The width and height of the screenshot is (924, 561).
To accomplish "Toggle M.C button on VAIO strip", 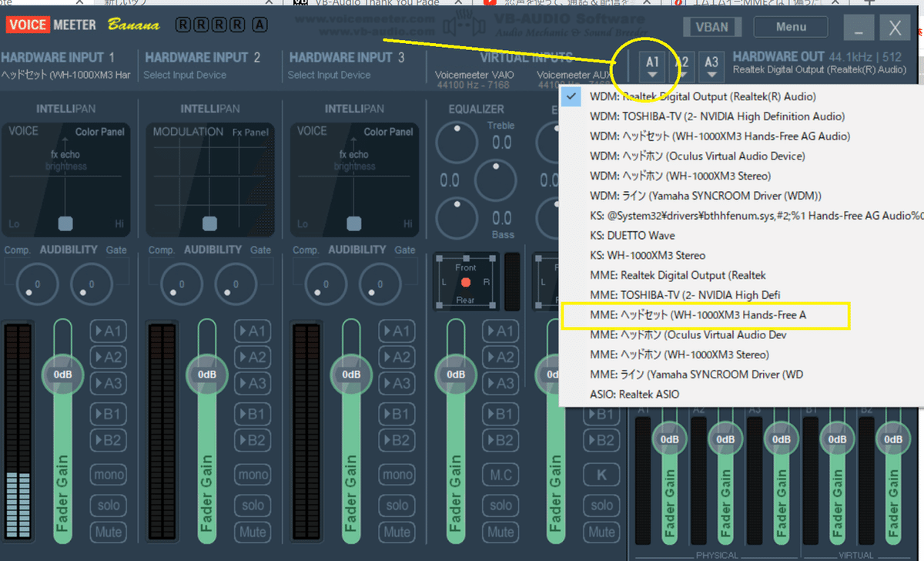I will (x=500, y=475).
